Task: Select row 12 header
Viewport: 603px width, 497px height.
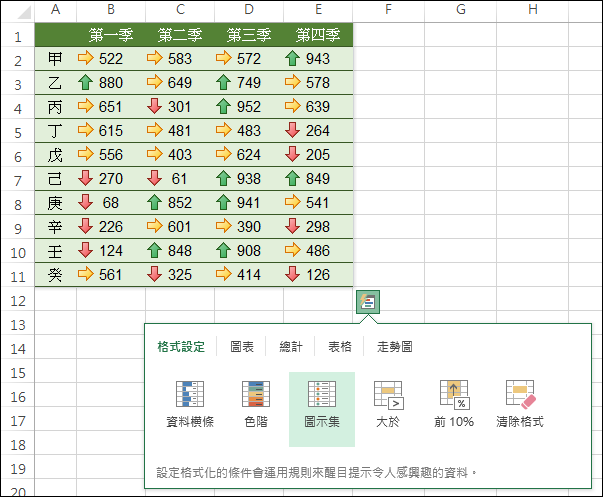Action: (18, 300)
